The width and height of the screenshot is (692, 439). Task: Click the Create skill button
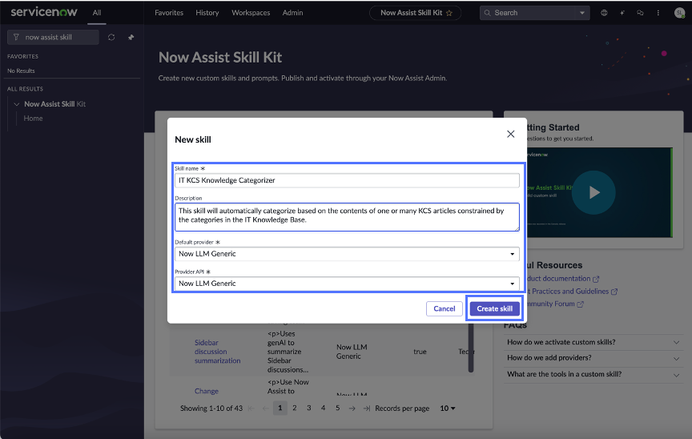494,308
